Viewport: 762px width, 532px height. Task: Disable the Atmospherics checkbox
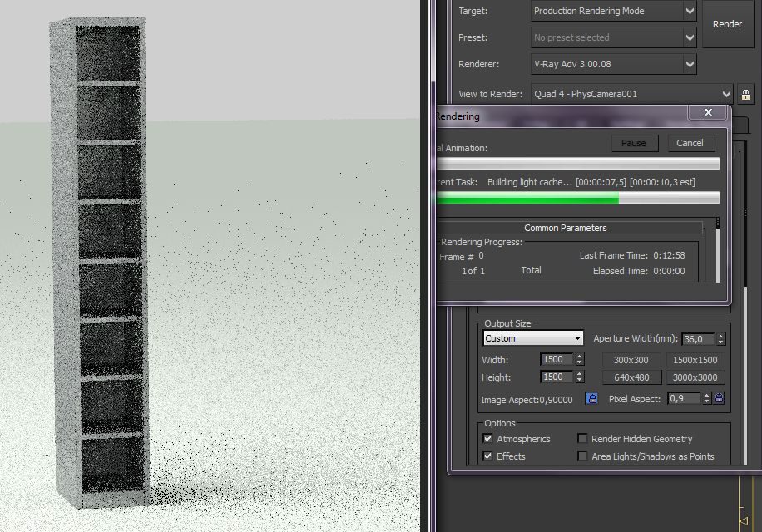click(x=488, y=438)
